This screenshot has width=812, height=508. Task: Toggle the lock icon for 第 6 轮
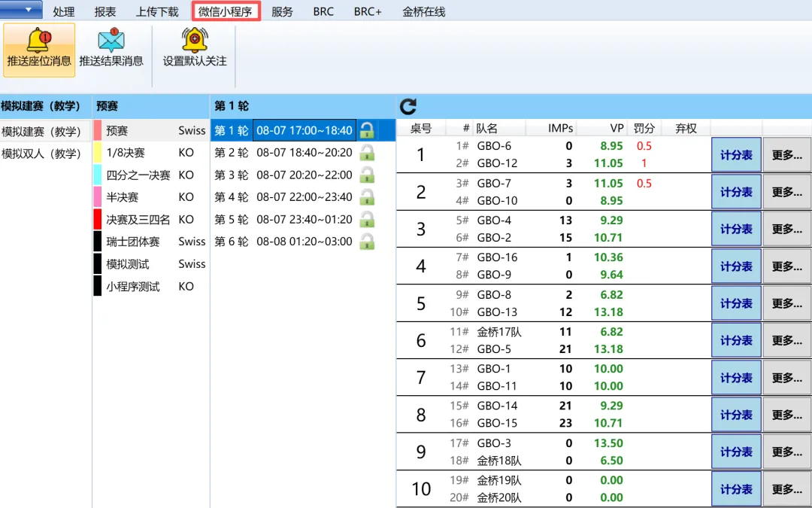click(x=367, y=242)
